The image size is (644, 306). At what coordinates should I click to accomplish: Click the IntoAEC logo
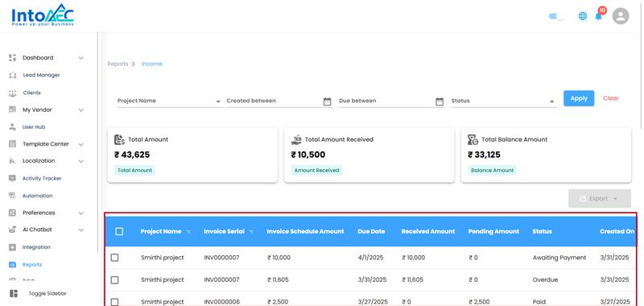click(x=43, y=15)
